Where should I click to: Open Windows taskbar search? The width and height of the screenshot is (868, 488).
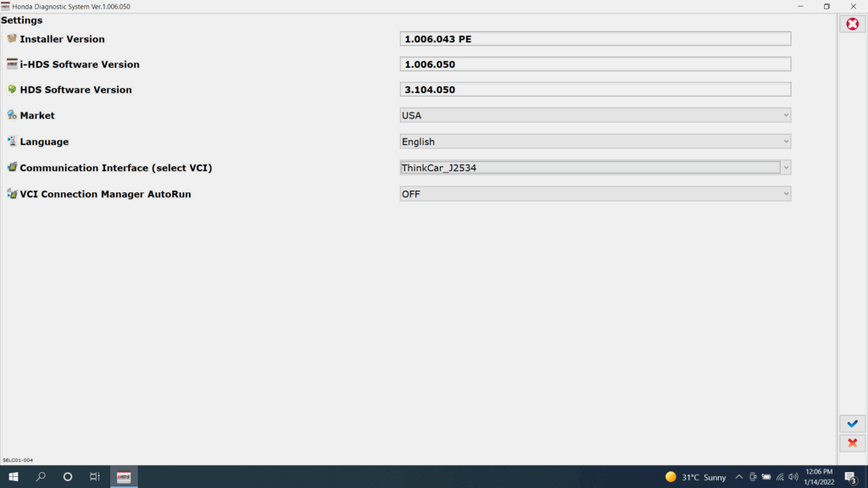click(41, 477)
